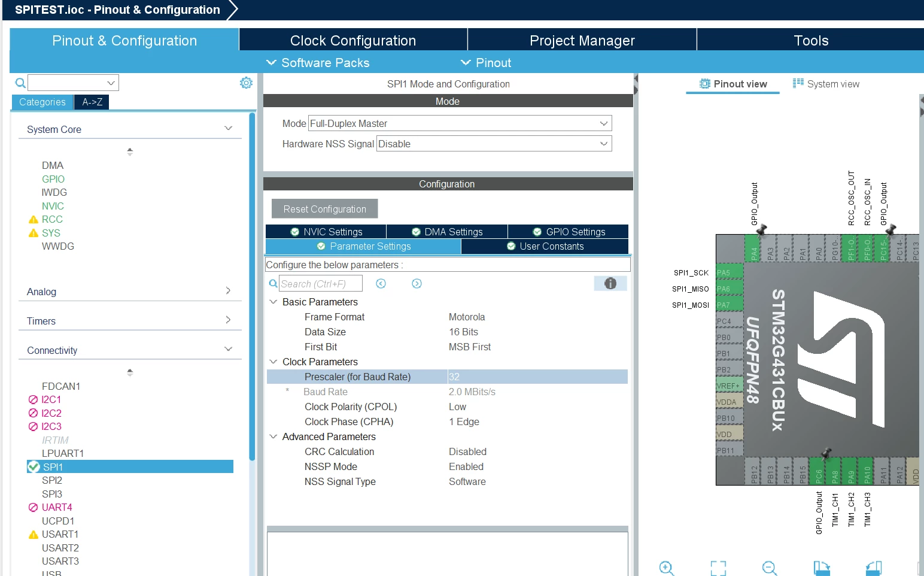Switch to the Project Manager tab
Screen dimensions: 924x576
tap(582, 40)
